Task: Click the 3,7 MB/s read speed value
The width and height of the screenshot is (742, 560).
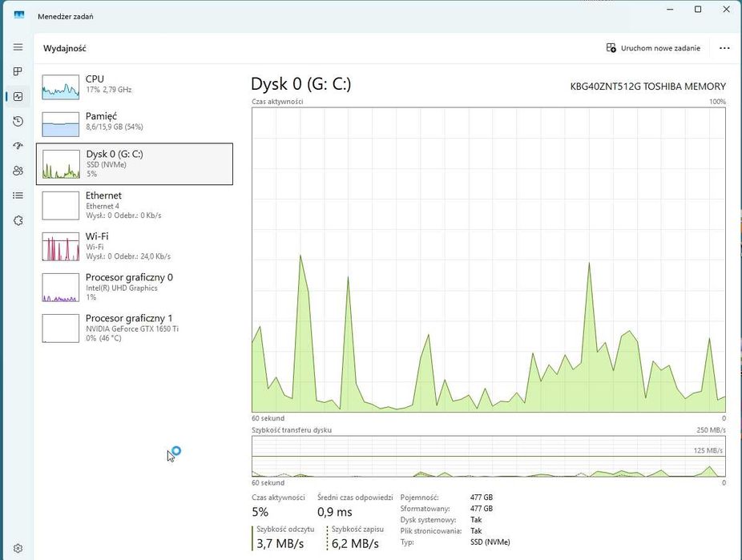Action: click(280, 543)
